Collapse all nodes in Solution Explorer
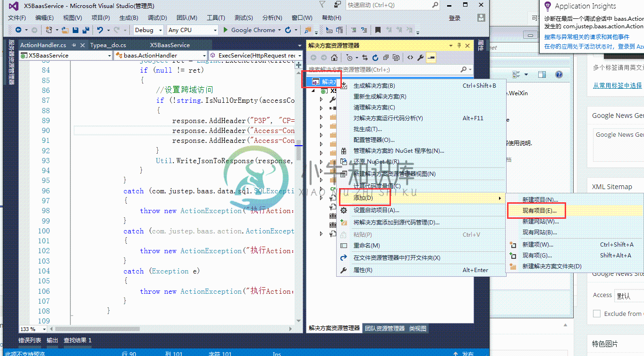Viewport: 644px width, 356px height. click(386, 58)
